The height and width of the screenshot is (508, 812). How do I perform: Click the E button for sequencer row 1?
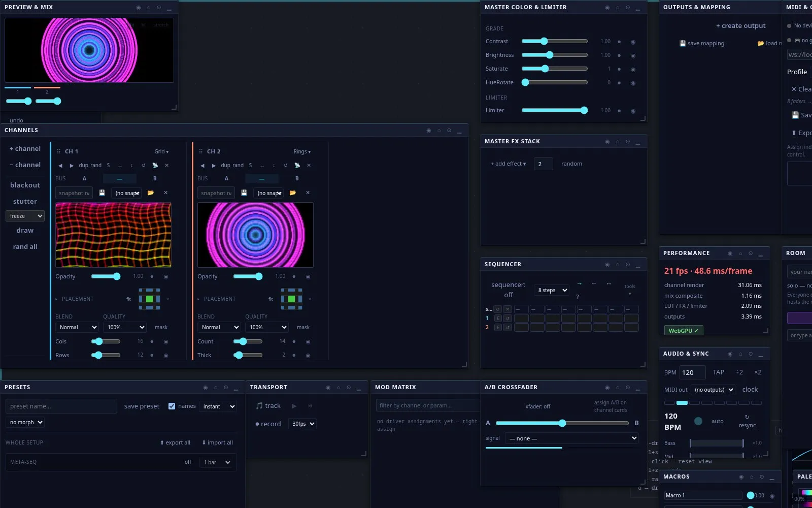pos(498,319)
